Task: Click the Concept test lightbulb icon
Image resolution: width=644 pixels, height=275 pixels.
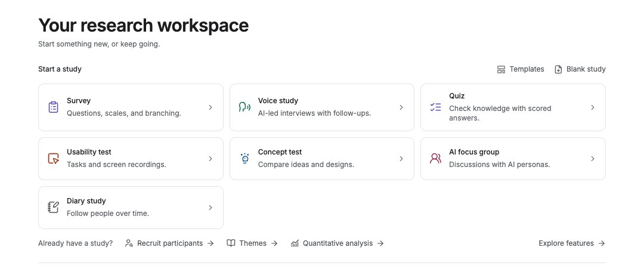Action: [245, 159]
